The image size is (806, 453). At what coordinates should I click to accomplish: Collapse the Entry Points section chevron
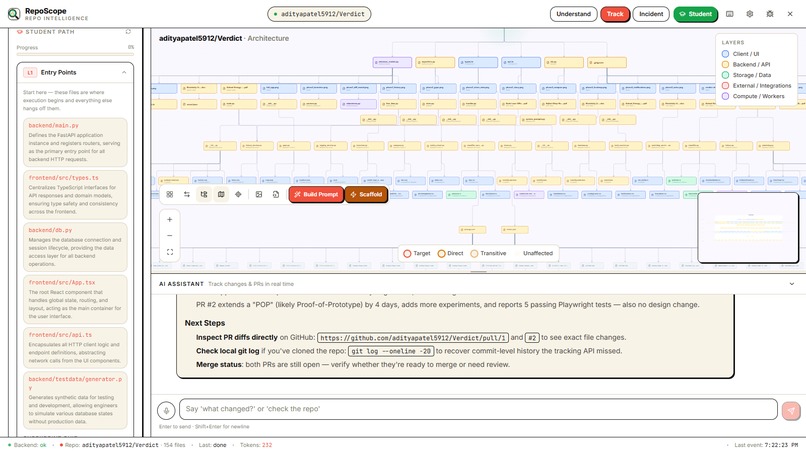124,73
